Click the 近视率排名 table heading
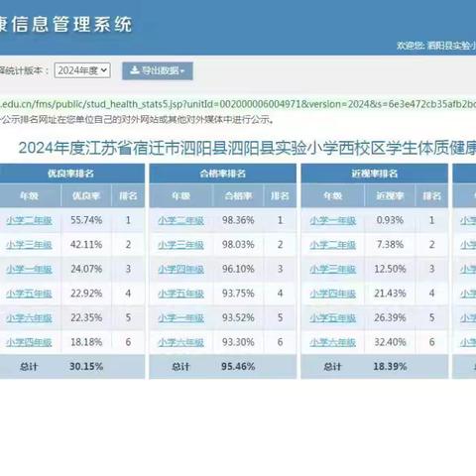This screenshot has width=476, height=476. [375, 174]
